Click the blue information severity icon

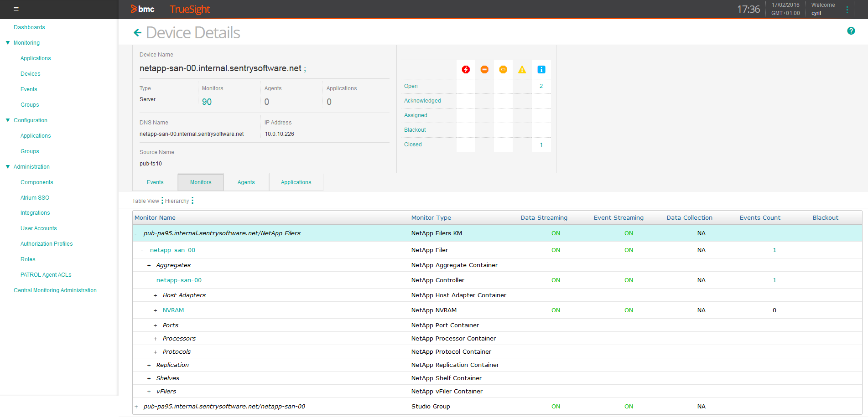pos(541,70)
